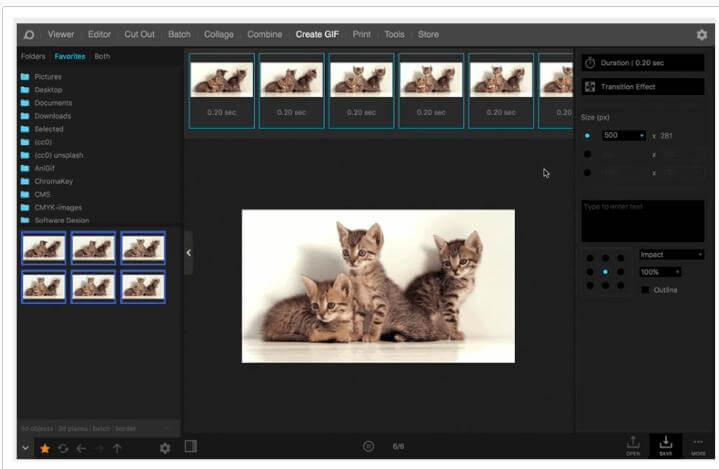Go forward with the dimmed right arrow icon

coord(100,448)
